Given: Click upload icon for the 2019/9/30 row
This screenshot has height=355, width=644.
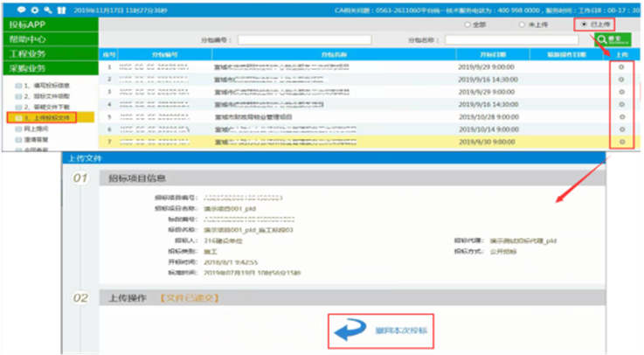Looking at the screenshot, I should click(620, 141).
